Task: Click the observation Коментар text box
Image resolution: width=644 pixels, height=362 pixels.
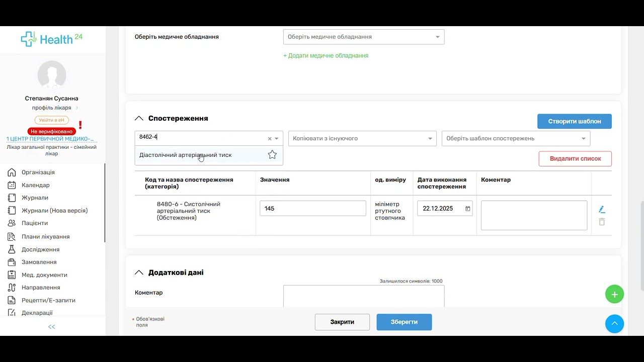Action: (x=534, y=215)
